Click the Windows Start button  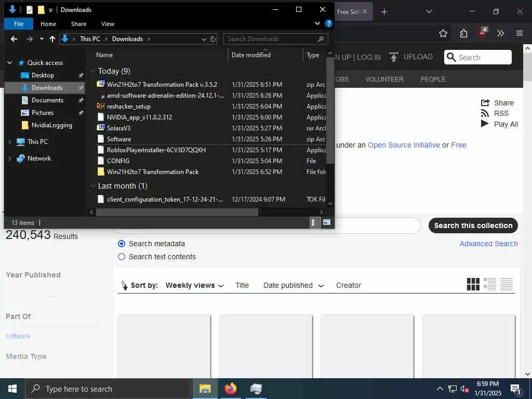coord(12,389)
